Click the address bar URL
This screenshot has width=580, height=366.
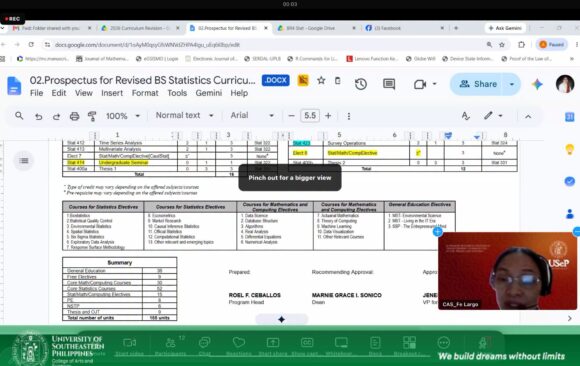147,45
